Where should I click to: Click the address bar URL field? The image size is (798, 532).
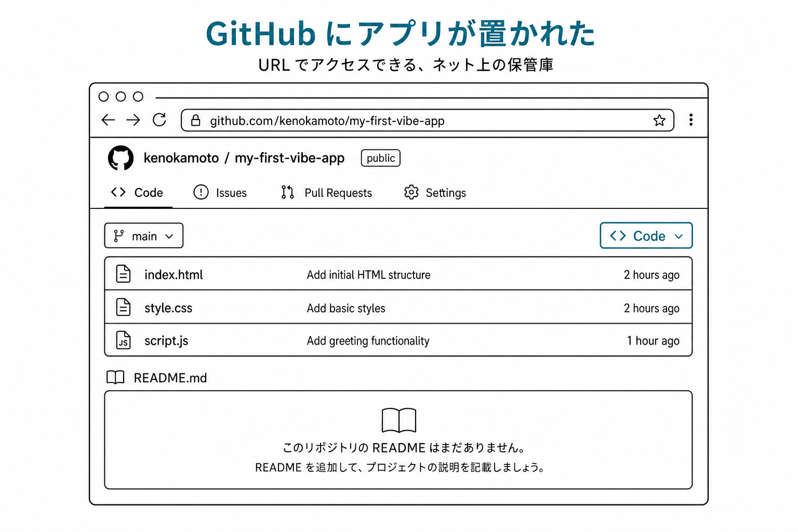point(428,120)
